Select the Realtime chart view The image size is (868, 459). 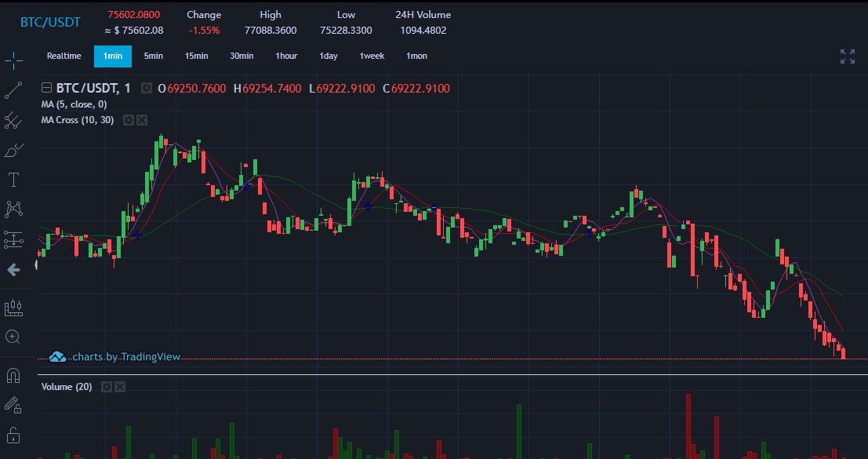pos(64,56)
